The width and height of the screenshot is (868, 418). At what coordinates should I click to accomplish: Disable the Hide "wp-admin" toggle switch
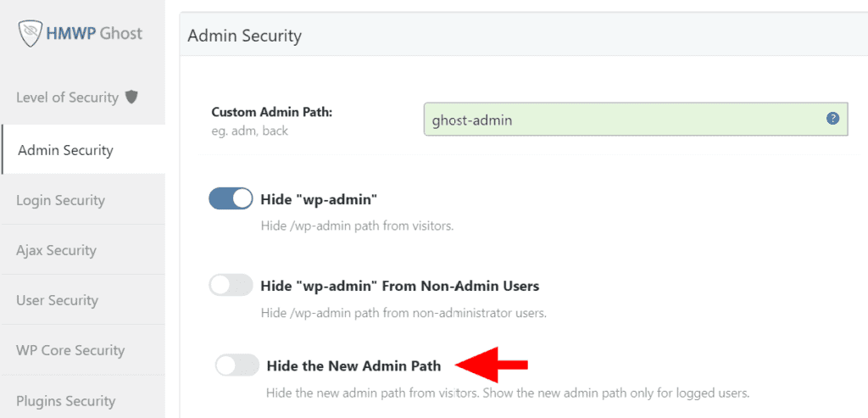pos(231,198)
